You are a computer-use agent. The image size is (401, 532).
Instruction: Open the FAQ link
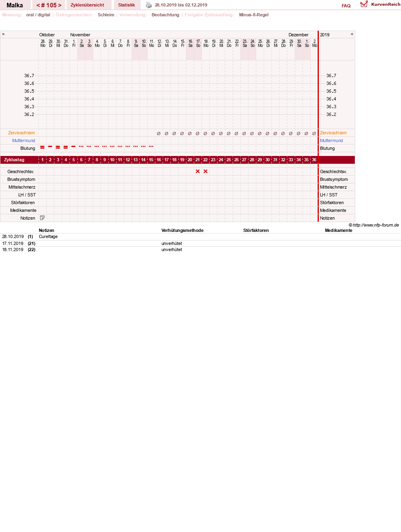point(346,6)
